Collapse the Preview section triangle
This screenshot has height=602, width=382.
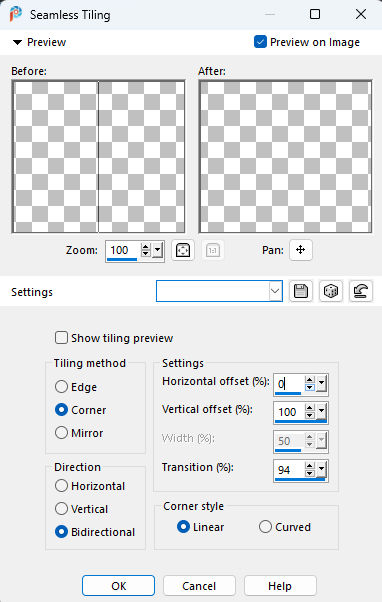(17, 42)
